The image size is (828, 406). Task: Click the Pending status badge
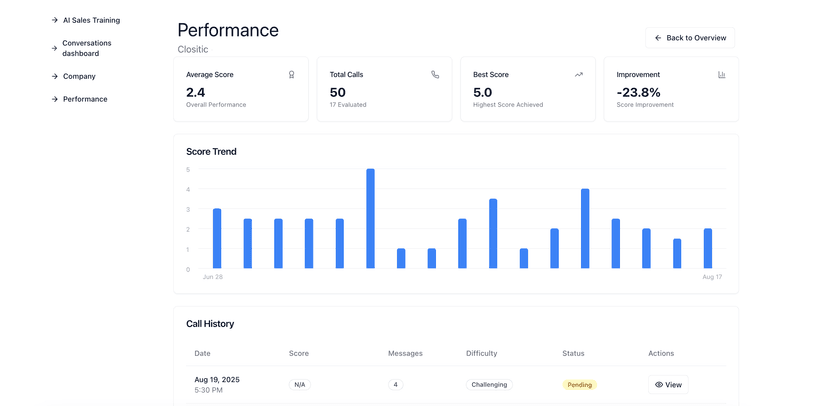click(x=579, y=384)
